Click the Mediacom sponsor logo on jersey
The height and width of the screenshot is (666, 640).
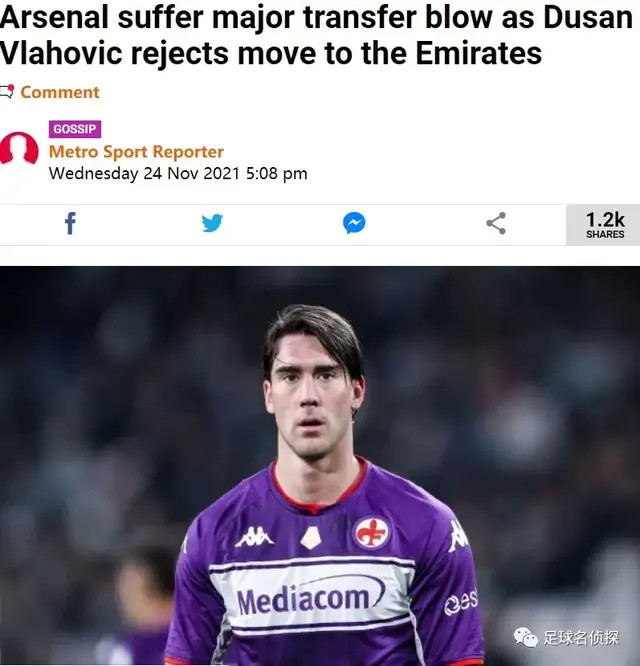311,598
